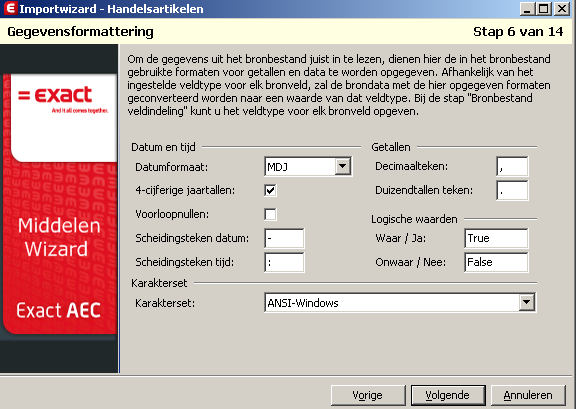
Task: Click the MDJ date format field
Action: [308, 167]
